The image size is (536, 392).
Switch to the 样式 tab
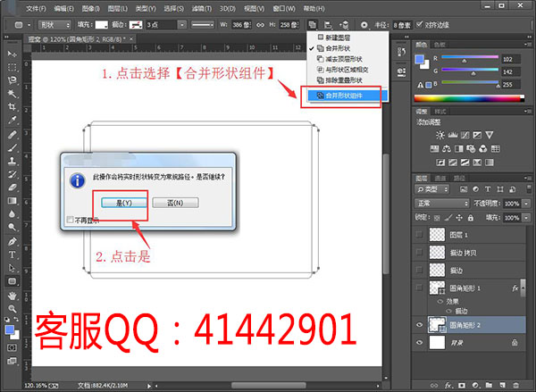[440, 112]
